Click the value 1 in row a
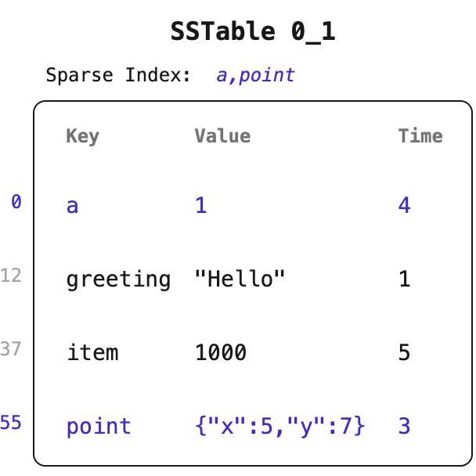The image size is (476, 476). (x=201, y=205)
